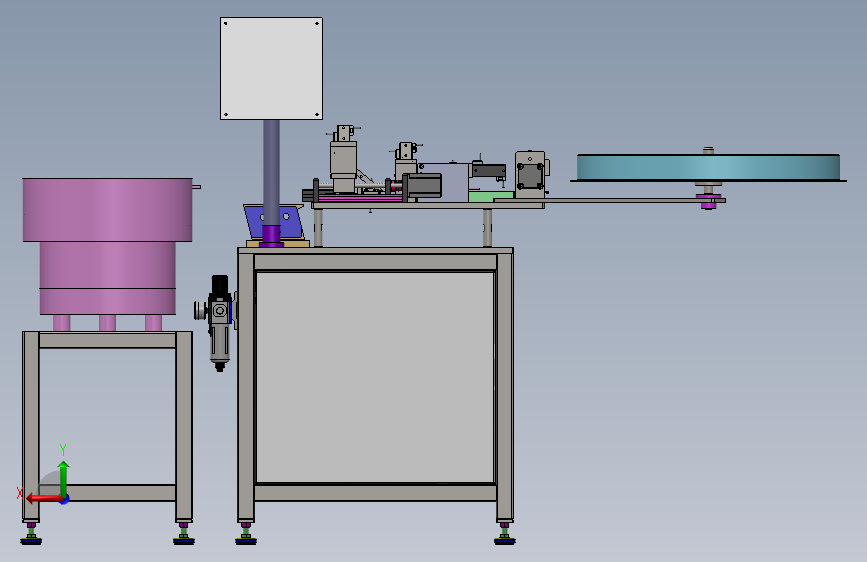This screenshot has width=867, height=562.
Task: Select the shorter pneumatic cylinder near the motor
Action: tap(406, 160)
